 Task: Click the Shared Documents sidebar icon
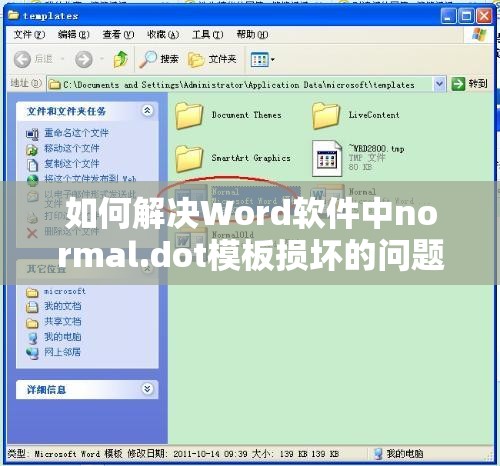32,323
